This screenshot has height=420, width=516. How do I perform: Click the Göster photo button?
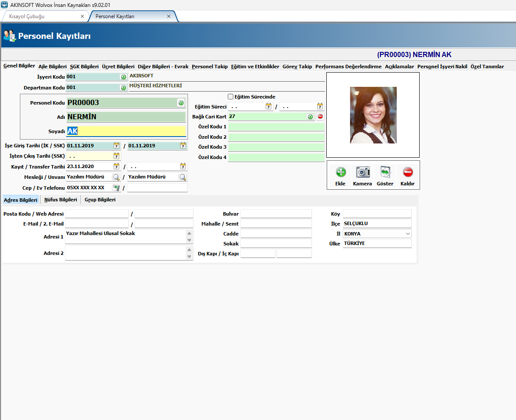[x=385, y=176]
